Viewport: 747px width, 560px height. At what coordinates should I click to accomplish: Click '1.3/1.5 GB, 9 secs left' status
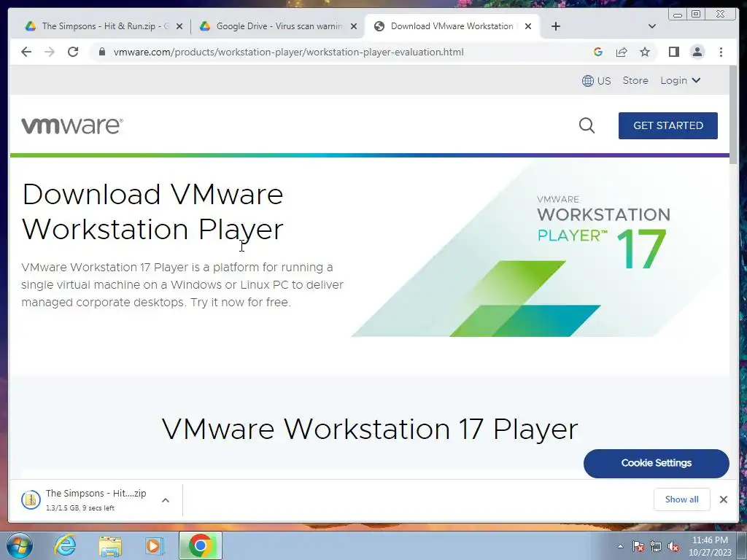(x=80, y=508)
